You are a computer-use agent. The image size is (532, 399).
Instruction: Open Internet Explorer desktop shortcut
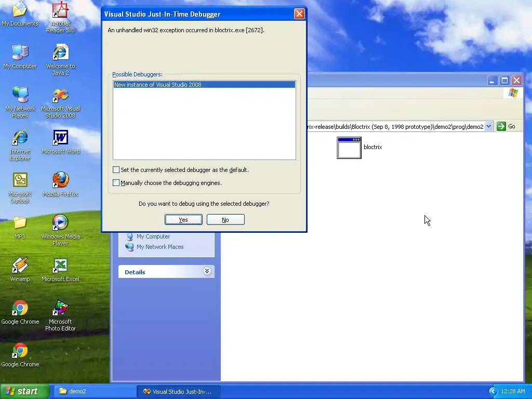click(x=20, y=145)
